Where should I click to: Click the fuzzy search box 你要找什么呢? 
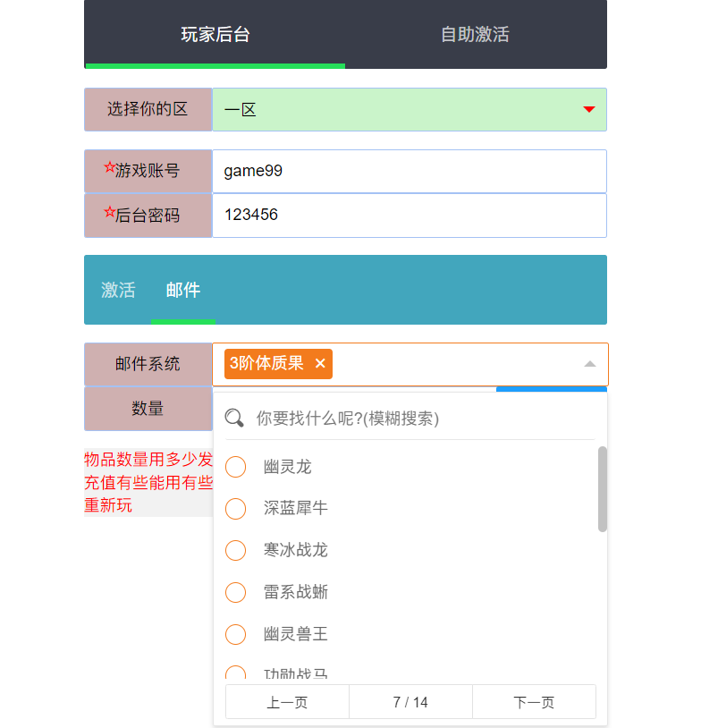point(420,418)
